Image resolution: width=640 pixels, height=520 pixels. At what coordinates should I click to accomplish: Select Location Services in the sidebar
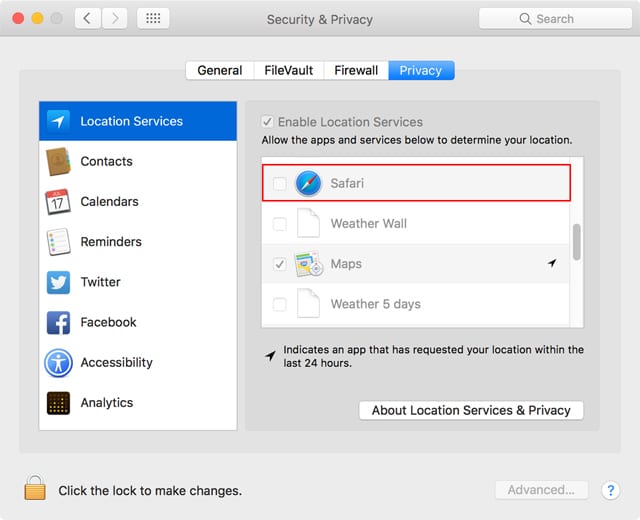131,121
